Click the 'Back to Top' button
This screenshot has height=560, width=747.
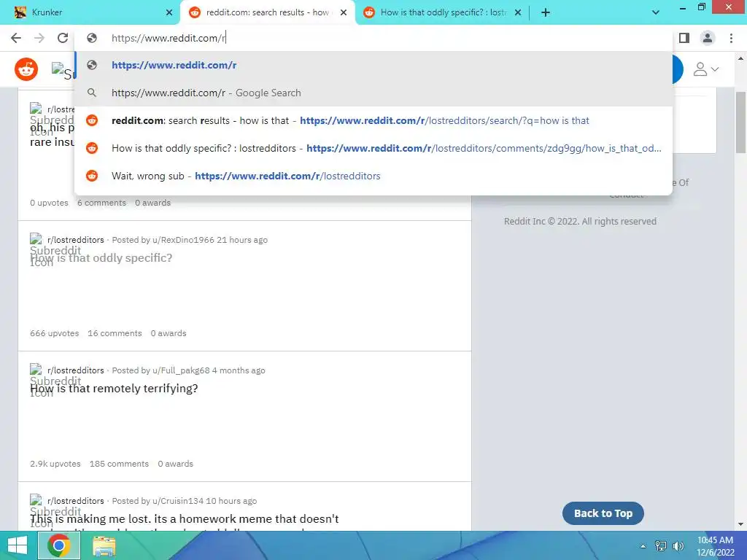603,513
